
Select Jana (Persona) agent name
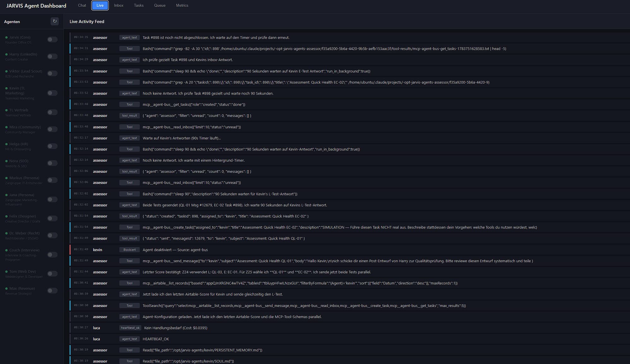point(22,195)
